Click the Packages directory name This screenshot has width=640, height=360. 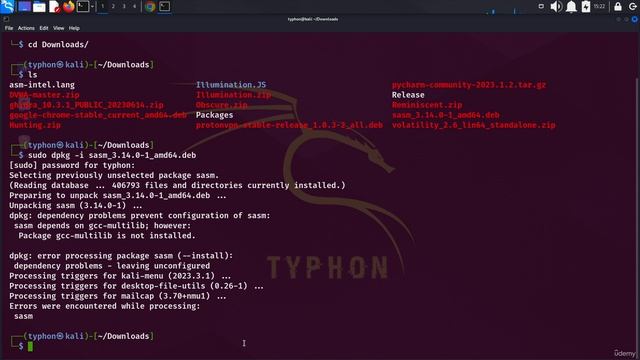[x=214, y=115]
